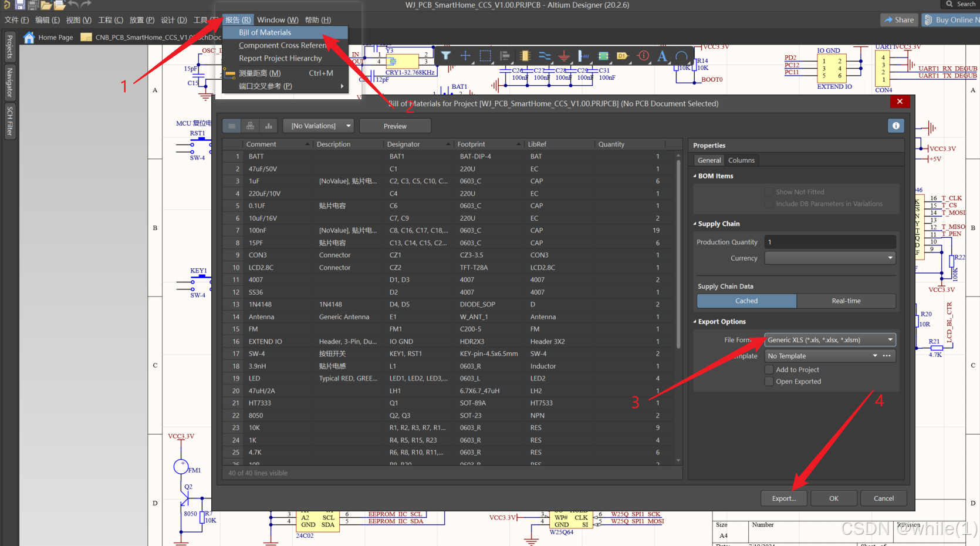Image resolution: width=980 pixels, height=546 pixels.
Task: Tick the Open Exported checkbox
Action: [x=769, y=382]
